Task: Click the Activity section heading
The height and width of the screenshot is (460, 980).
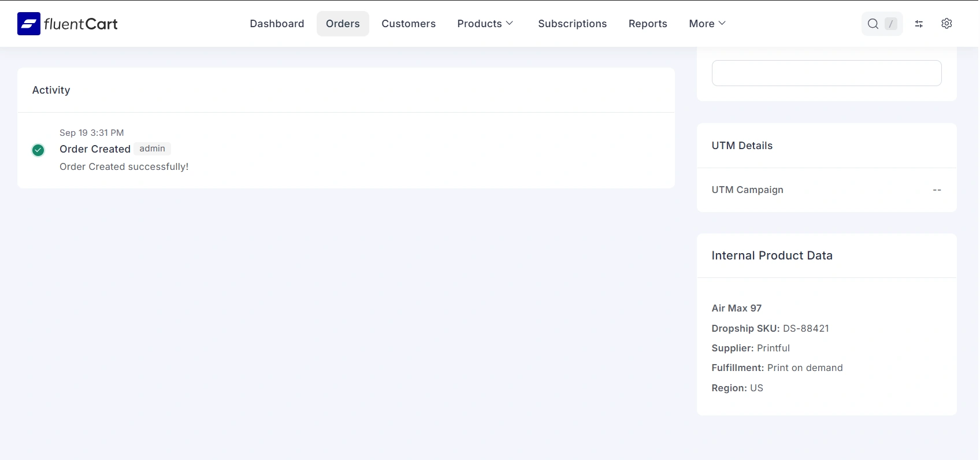Action: [x=51, y=90]
